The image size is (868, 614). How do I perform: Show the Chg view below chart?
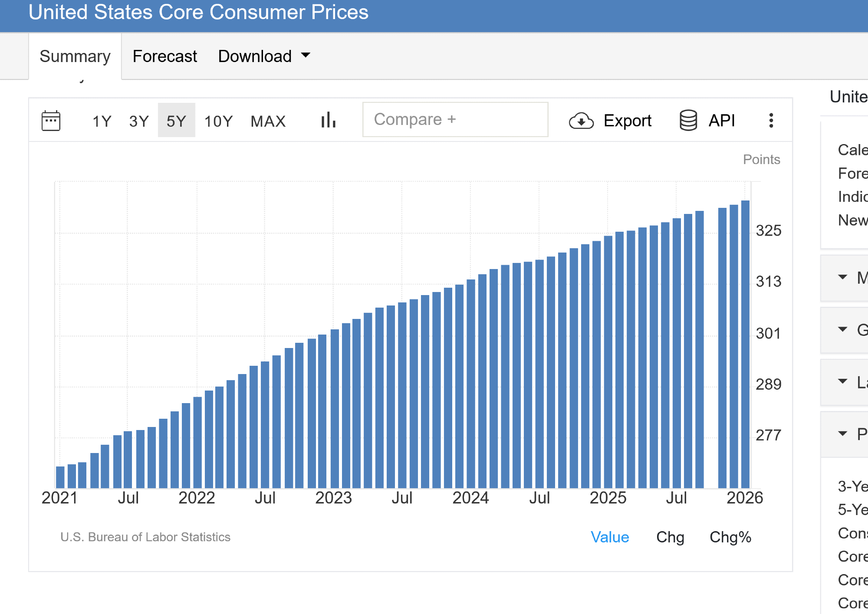670,537
